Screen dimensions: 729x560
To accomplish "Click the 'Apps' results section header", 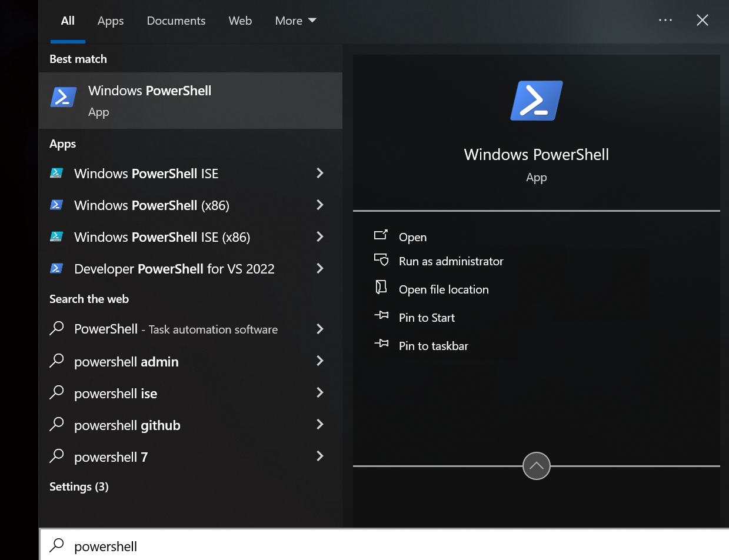I will point(62,144).
